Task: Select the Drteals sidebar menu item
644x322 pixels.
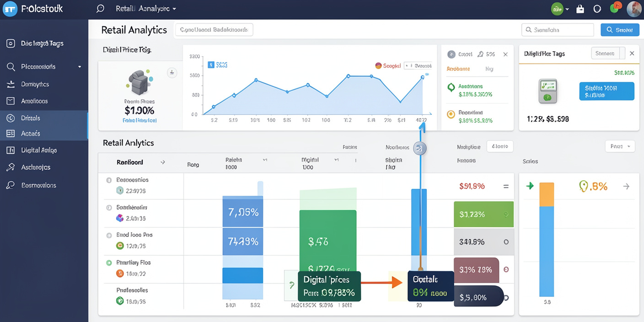Action: pos(31,118)
